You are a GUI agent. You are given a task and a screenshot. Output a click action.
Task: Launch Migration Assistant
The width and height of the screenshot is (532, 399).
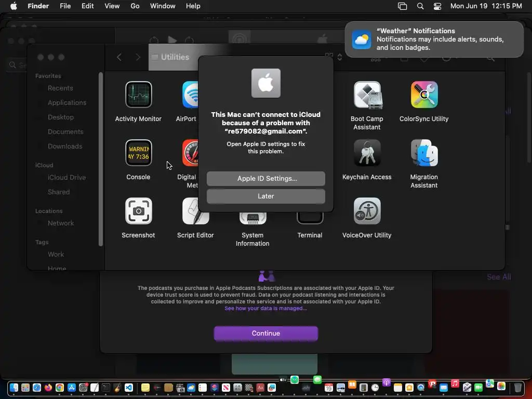(x=424, y=153)
